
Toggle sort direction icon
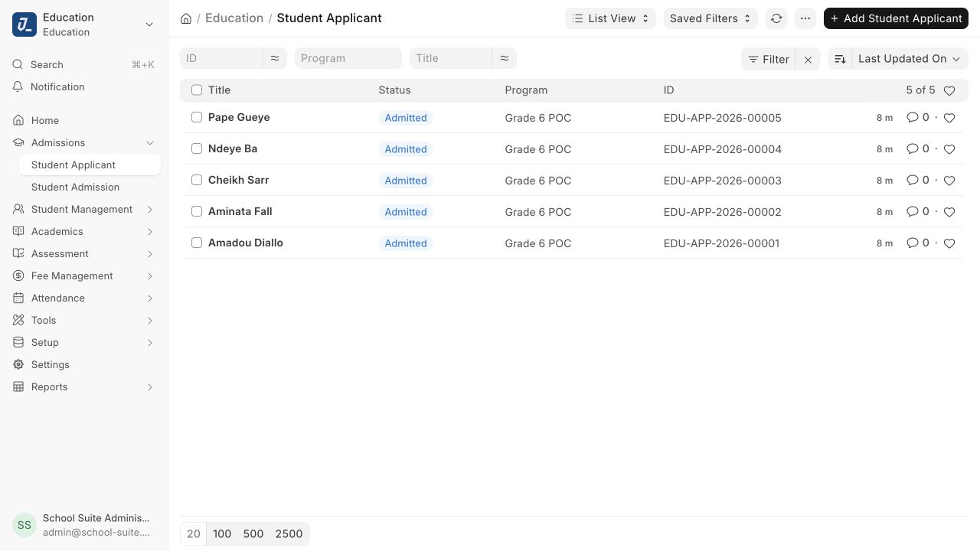[x=840, y=59]
